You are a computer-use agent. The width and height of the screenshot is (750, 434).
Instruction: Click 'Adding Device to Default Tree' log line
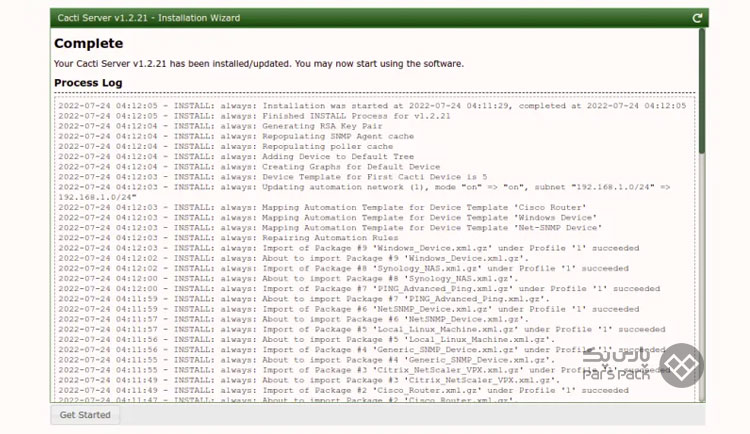pos(236,156)
